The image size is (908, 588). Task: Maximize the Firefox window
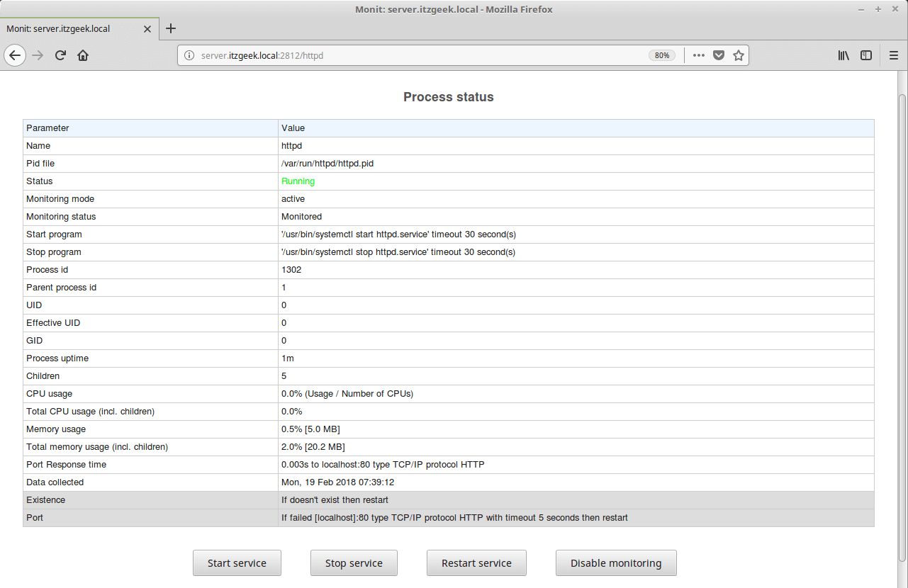(878, 9)
